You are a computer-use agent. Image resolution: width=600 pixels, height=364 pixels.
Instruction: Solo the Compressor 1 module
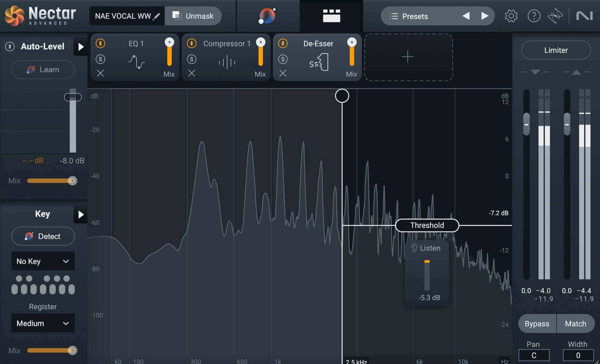(x=192, y=59)
